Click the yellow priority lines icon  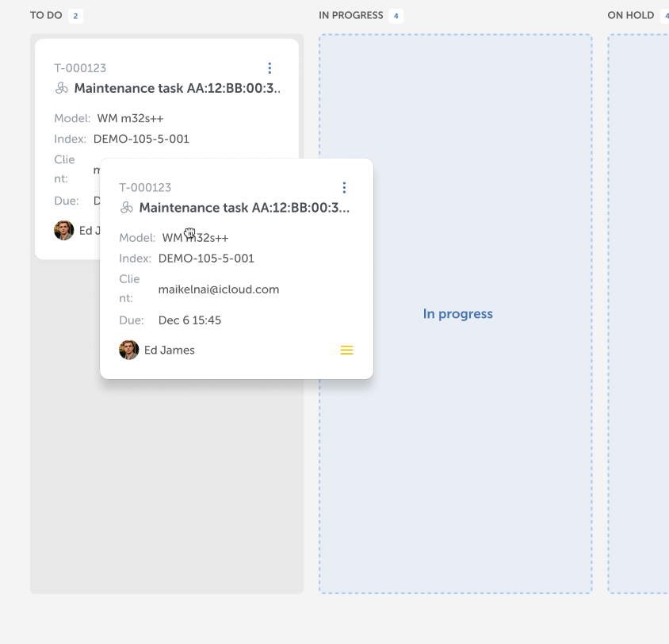coord(346,350)
